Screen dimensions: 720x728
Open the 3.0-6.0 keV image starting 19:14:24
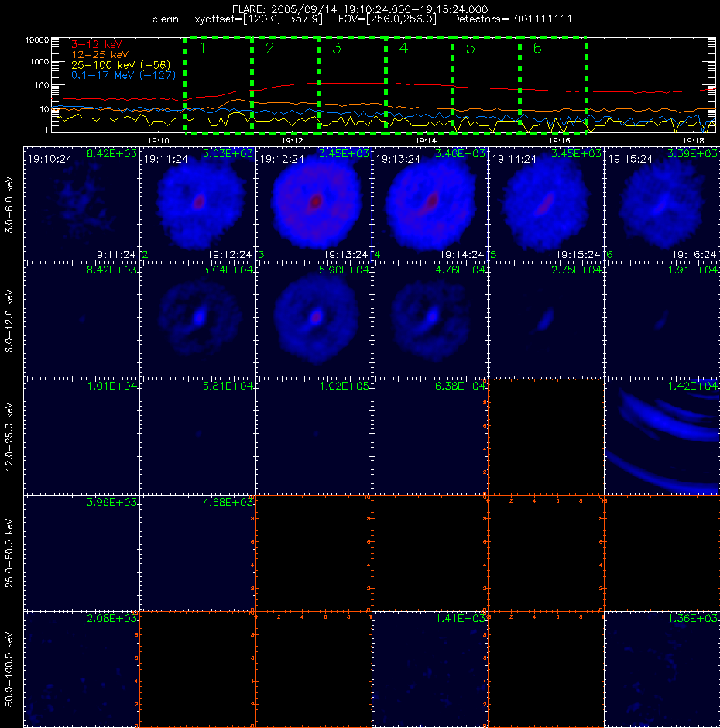tap(546, 204)
